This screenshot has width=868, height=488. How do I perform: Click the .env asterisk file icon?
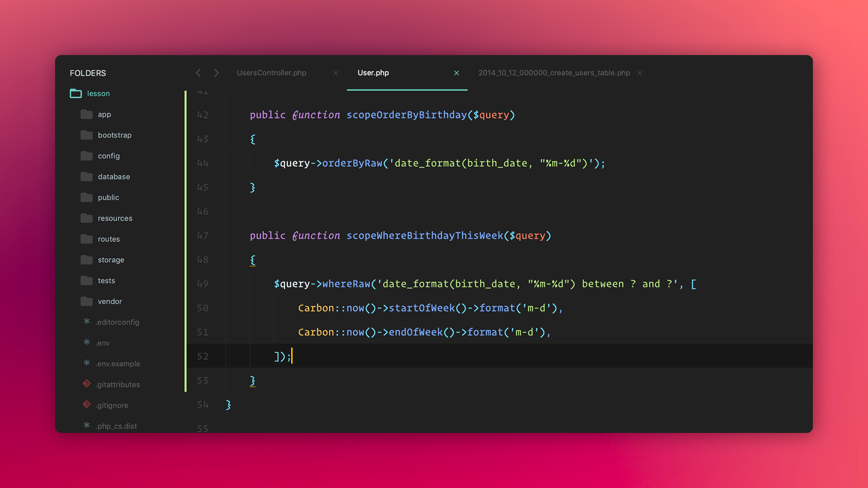click(x=86, y=342)
